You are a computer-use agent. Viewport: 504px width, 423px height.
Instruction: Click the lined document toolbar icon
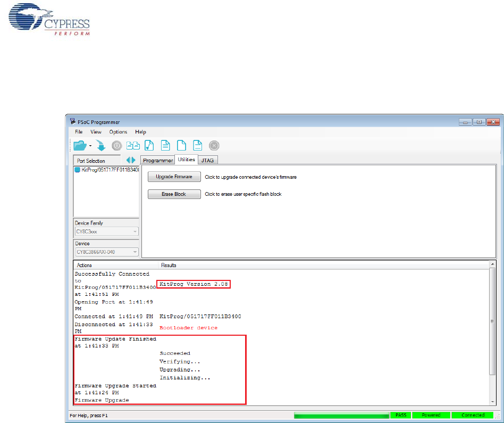[x=165, y=146]
